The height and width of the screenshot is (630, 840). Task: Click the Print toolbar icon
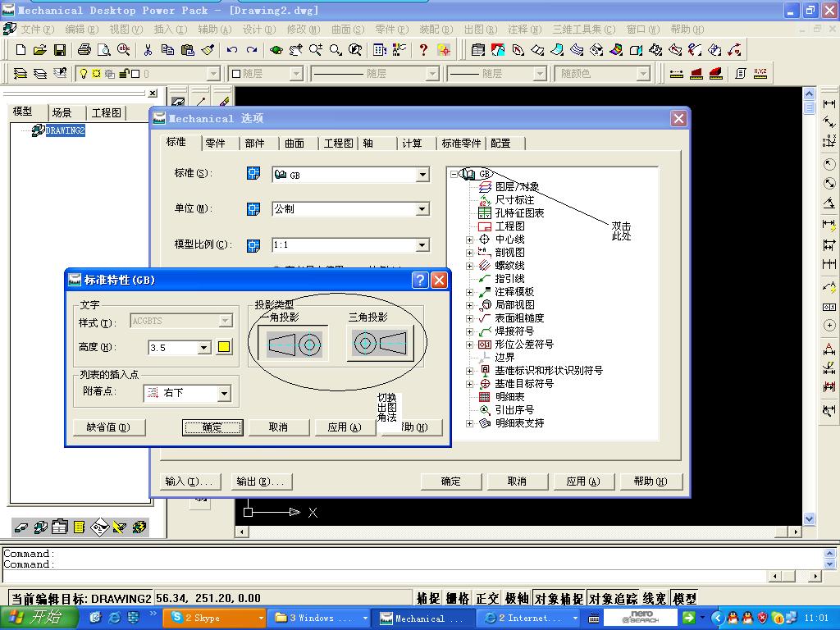coord(84,50)
